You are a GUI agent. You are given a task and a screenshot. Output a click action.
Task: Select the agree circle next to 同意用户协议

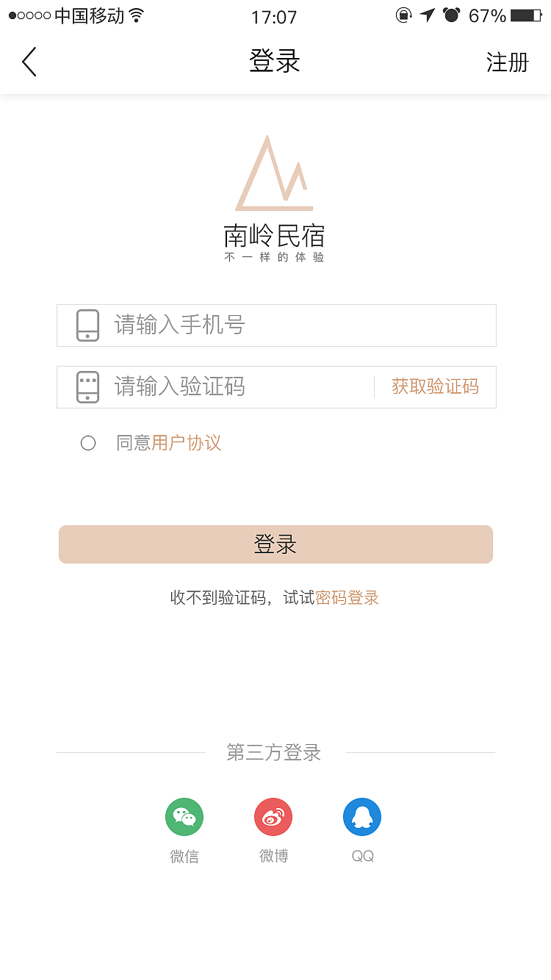[88, 443]
